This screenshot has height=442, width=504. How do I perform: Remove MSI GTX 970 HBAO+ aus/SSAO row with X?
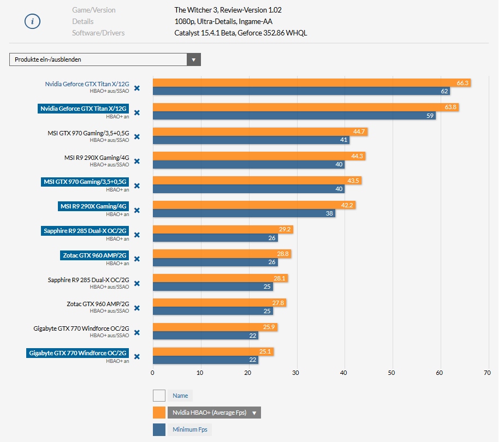point(137,137)
